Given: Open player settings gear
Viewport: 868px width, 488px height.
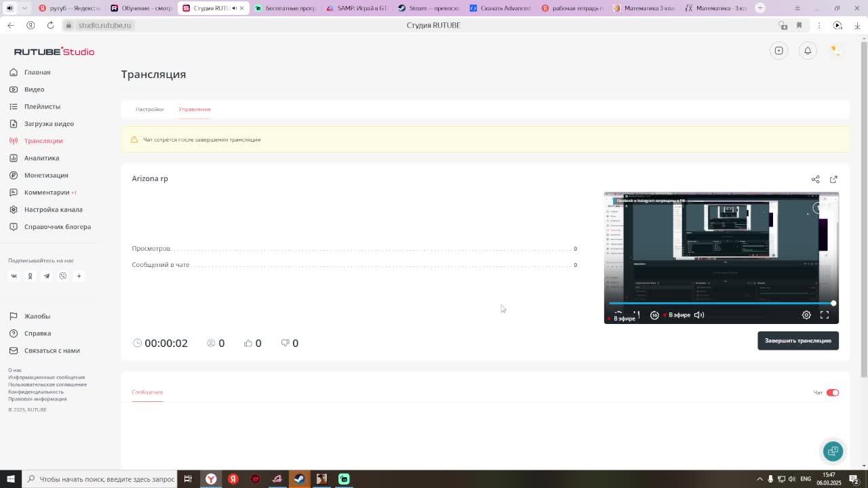Looking at the screenshot, I should (x=806, y=315).
